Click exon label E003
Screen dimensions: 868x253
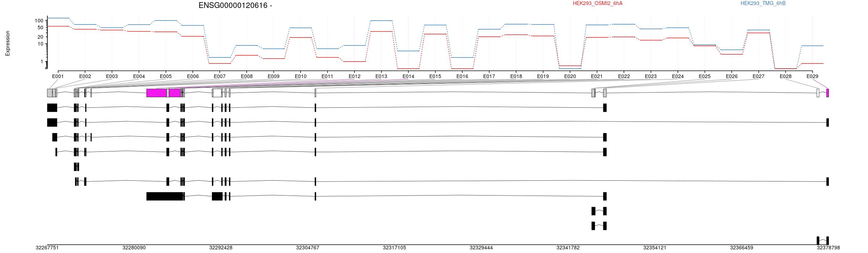(112, 76)
